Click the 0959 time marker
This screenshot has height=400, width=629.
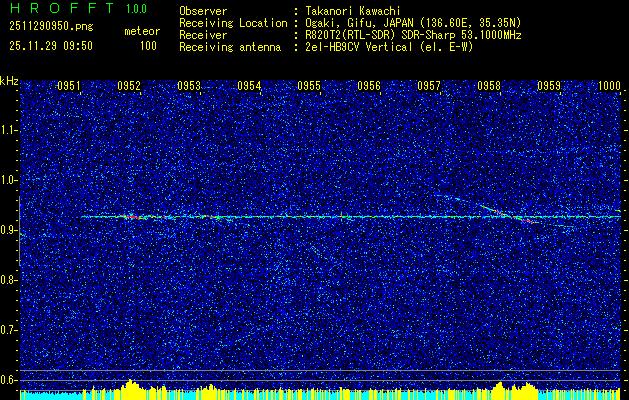548,86
